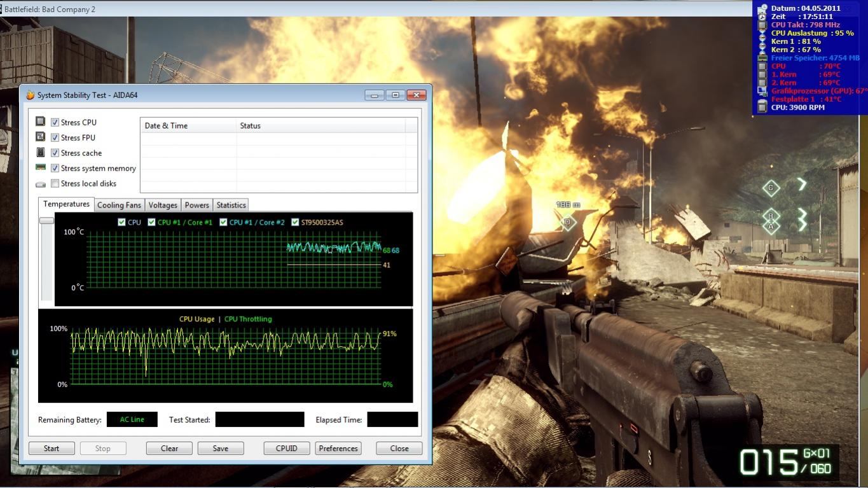
Task: Click the fan icon beside CPU: 3900 RPM
Action: [762, 108]
